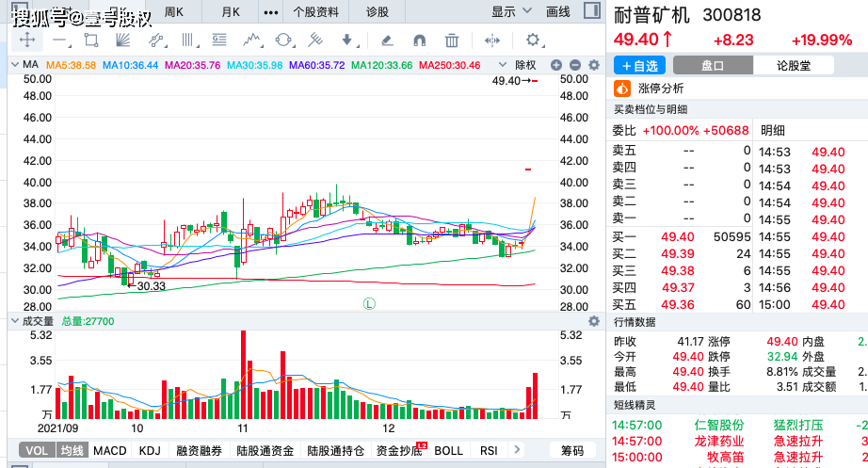Screen dimensions: 868x468
Task: Select the 盘口 order book tab
Action: tap(713, 65)
